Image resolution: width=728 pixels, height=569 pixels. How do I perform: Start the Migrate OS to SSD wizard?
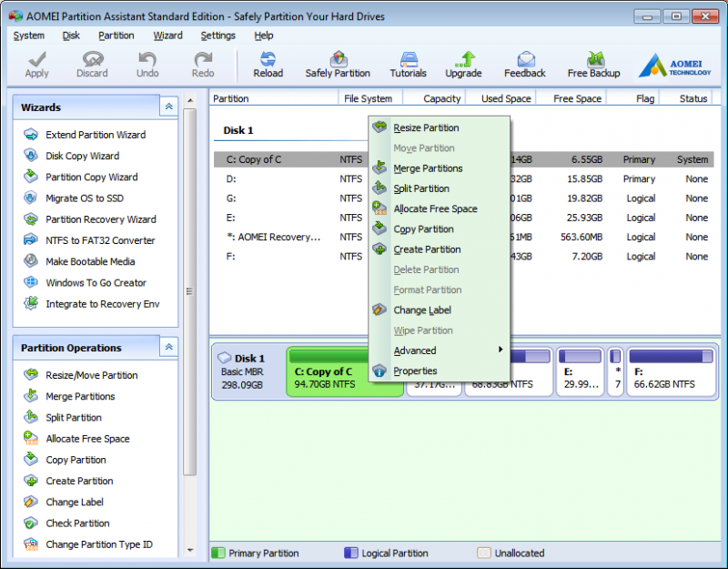click(x=85, y=198)
